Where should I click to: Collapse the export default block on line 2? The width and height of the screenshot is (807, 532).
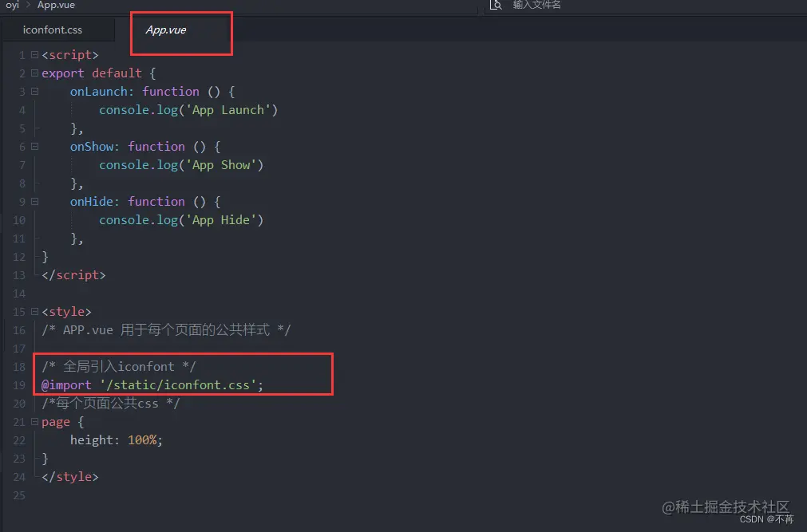click(x=34, y=73)
